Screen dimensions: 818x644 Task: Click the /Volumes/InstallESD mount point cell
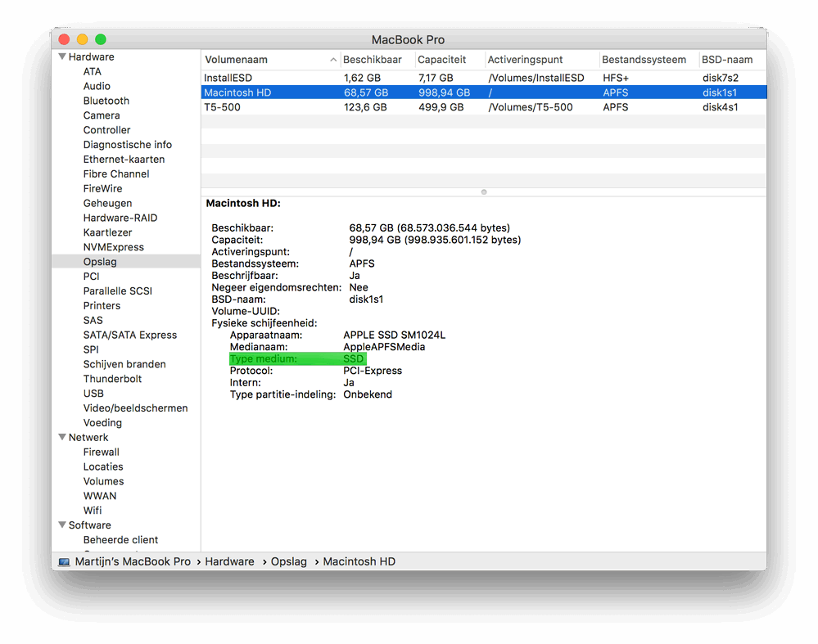[x=536, y=78]
